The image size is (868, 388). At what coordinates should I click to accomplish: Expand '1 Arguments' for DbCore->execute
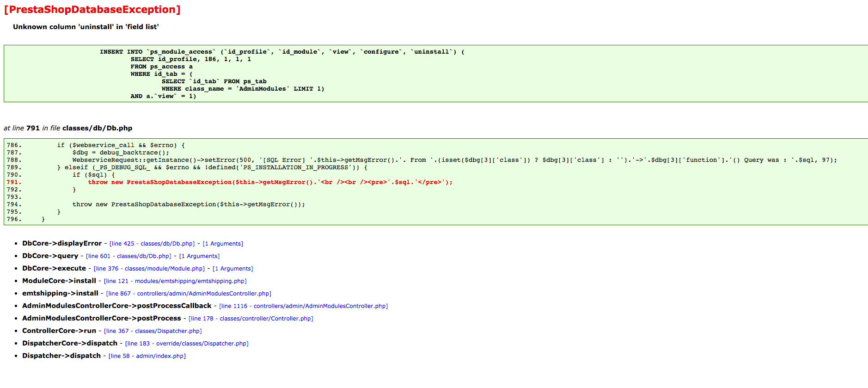233,269
